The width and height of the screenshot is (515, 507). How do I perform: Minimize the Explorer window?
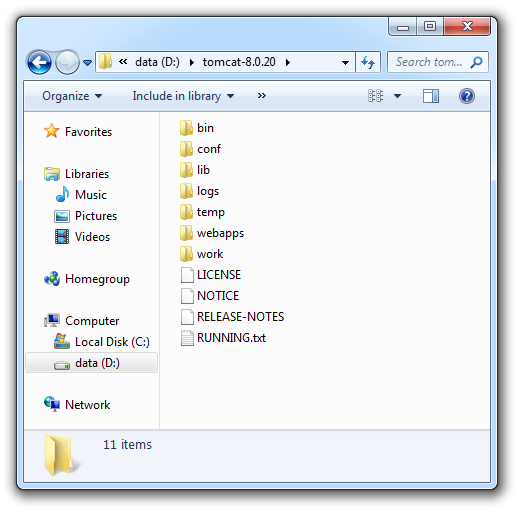[403, 26]
